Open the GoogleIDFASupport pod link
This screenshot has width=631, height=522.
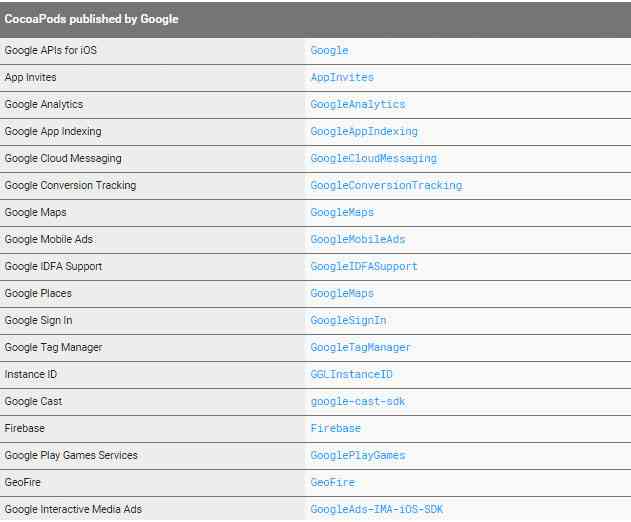pyautogui.click(x=364, y=266)
